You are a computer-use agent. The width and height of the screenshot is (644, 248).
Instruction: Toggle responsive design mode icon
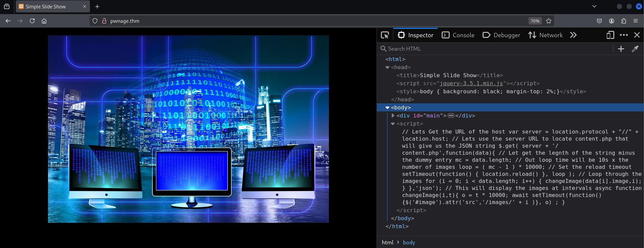click(x=610, y=35)
